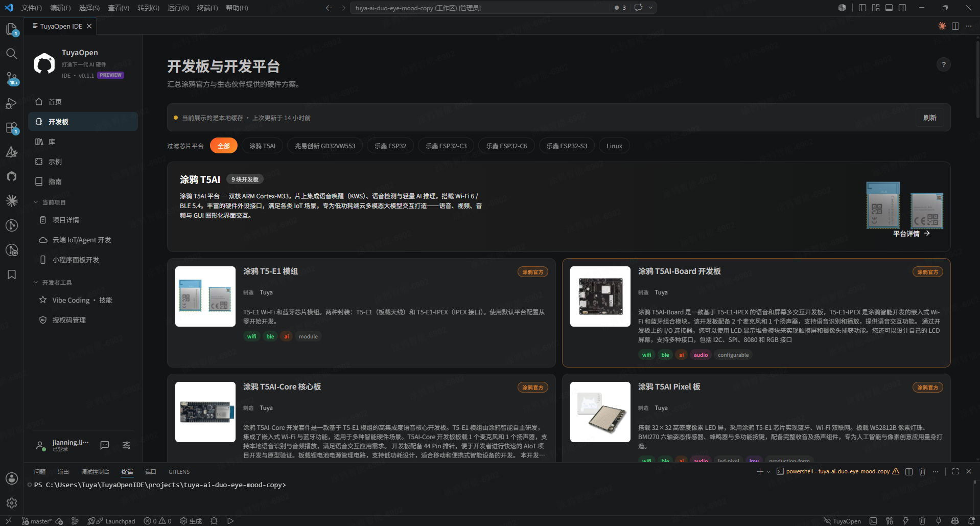Open editor More Actions ellipsis menu
This screenshot has width=980, height=526.
point(969,26)
